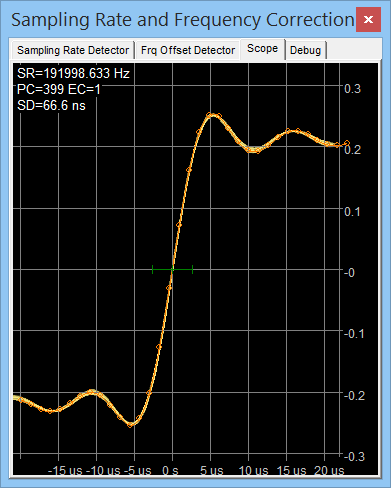Switch to the Sampling Rate Detector tab

[73, 50]
